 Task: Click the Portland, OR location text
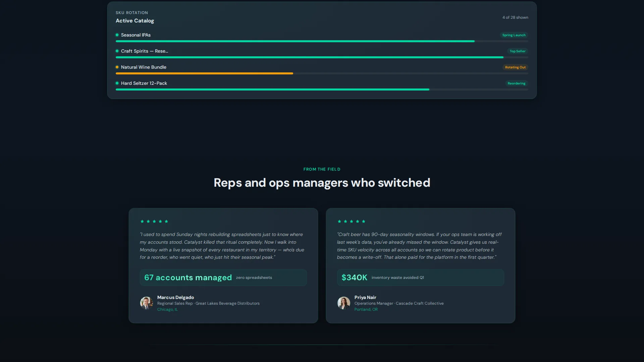pyautogui.click(x=366, y=309)
